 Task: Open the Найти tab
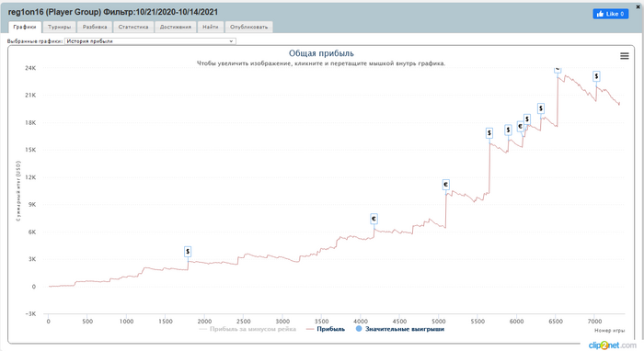(x=211, y=27)
